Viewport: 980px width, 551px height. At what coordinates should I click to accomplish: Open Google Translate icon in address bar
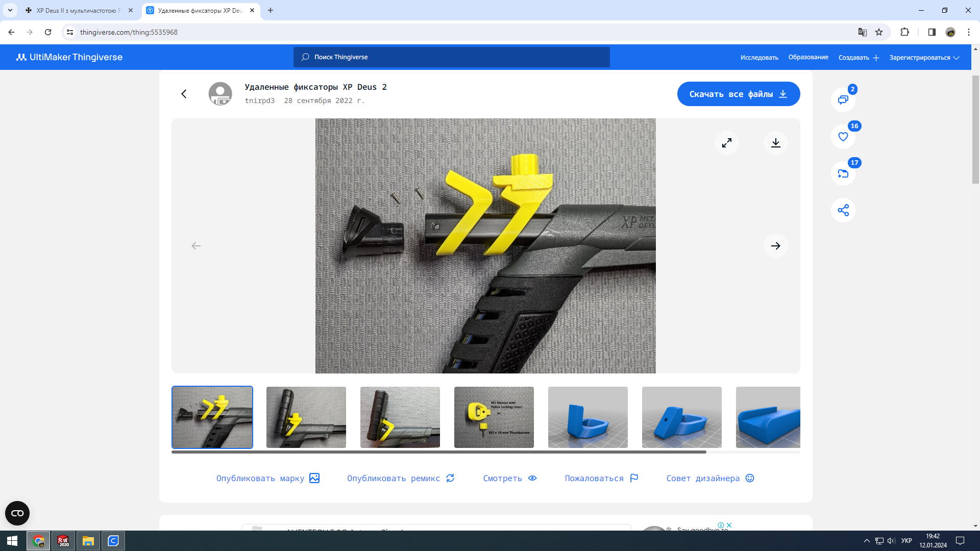[x=863, y=32]
